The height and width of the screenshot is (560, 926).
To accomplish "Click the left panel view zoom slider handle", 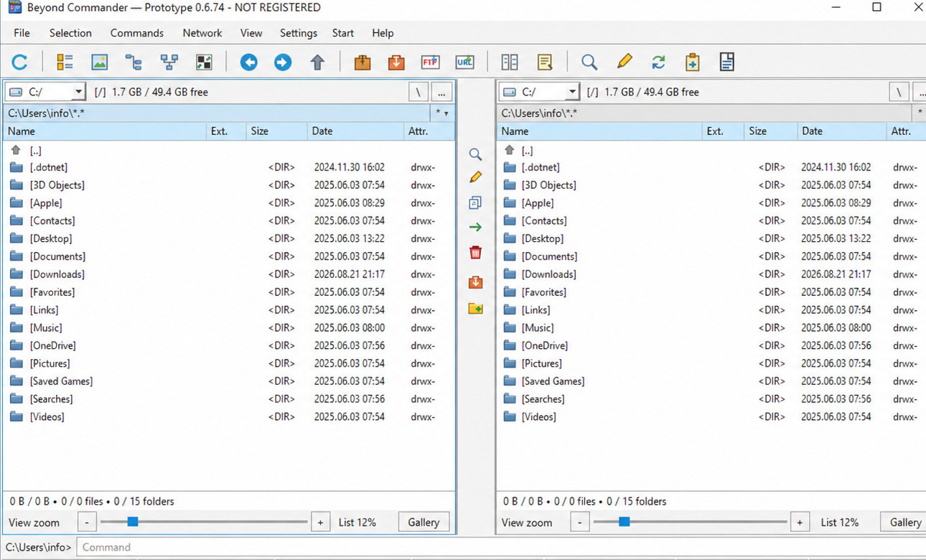I will 132,522.
